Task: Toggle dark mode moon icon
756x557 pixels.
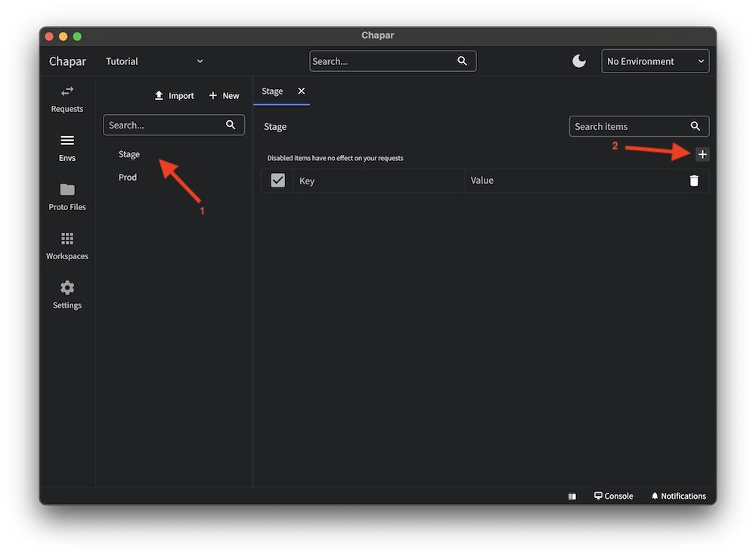Action: 579,61
